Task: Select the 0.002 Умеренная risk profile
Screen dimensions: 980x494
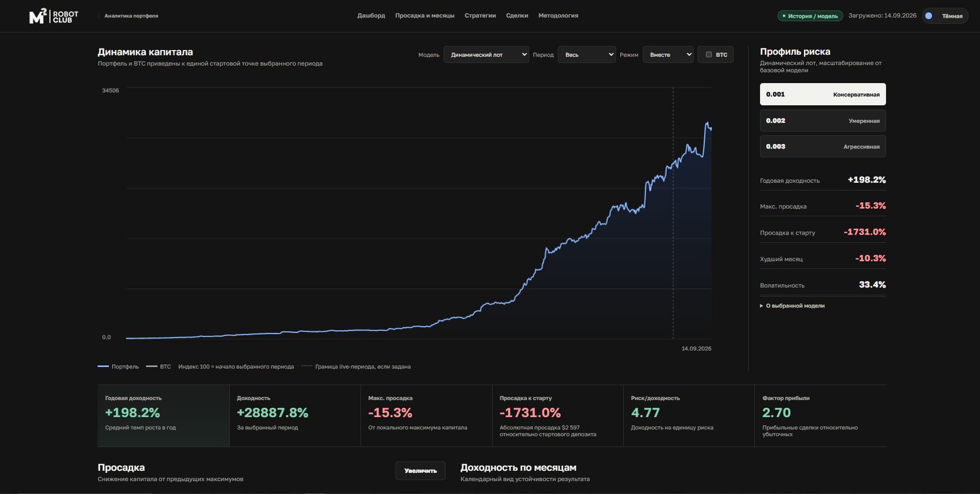Action: tap(823, 120)
